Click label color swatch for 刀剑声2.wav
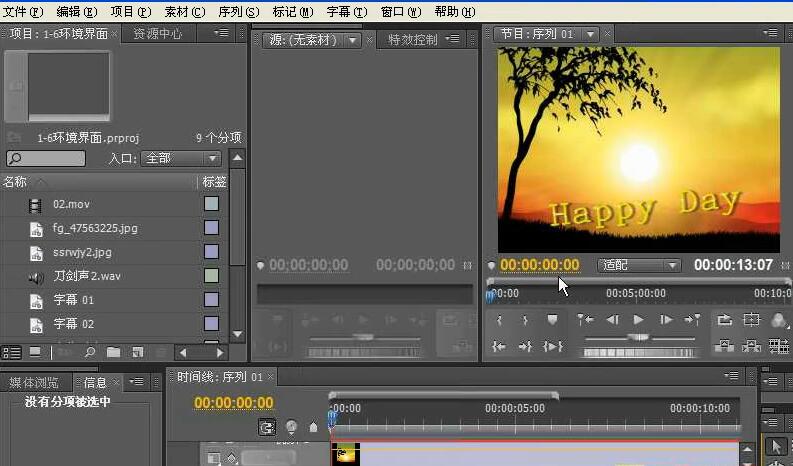Viewport: 793px width, 466px height. 211,276
